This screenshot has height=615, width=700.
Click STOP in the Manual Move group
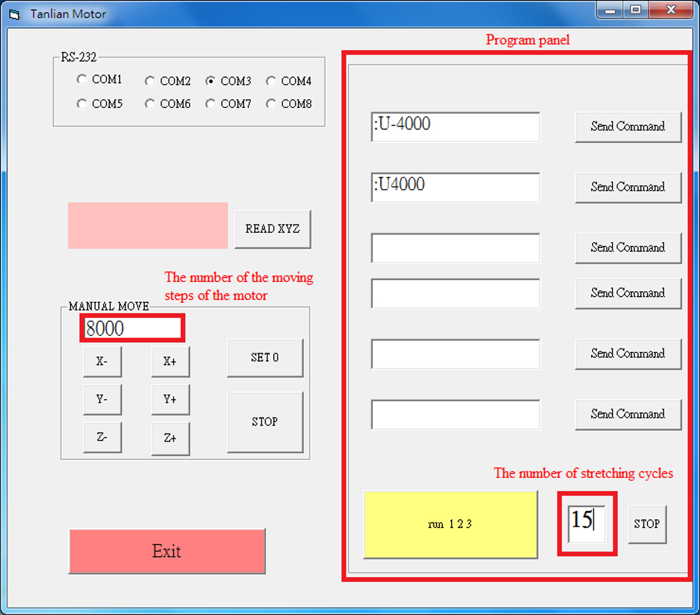click(265, 422)
